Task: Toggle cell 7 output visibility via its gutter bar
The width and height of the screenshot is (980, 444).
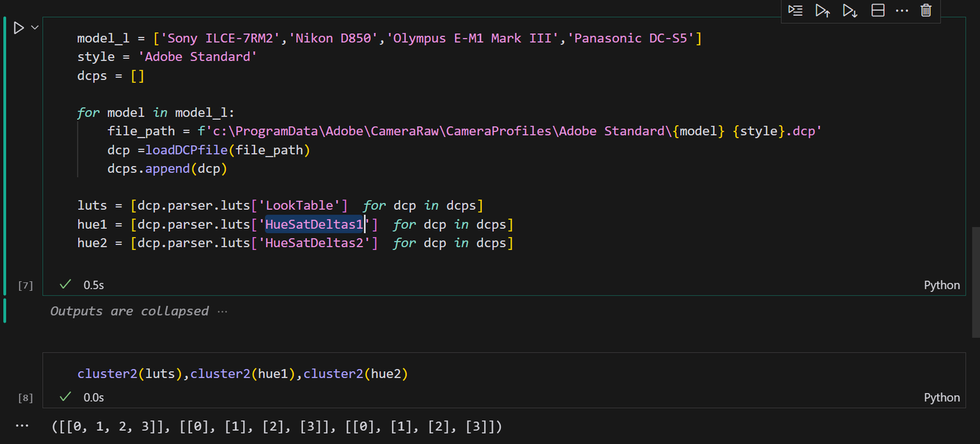Action: [x=4, y=311]
